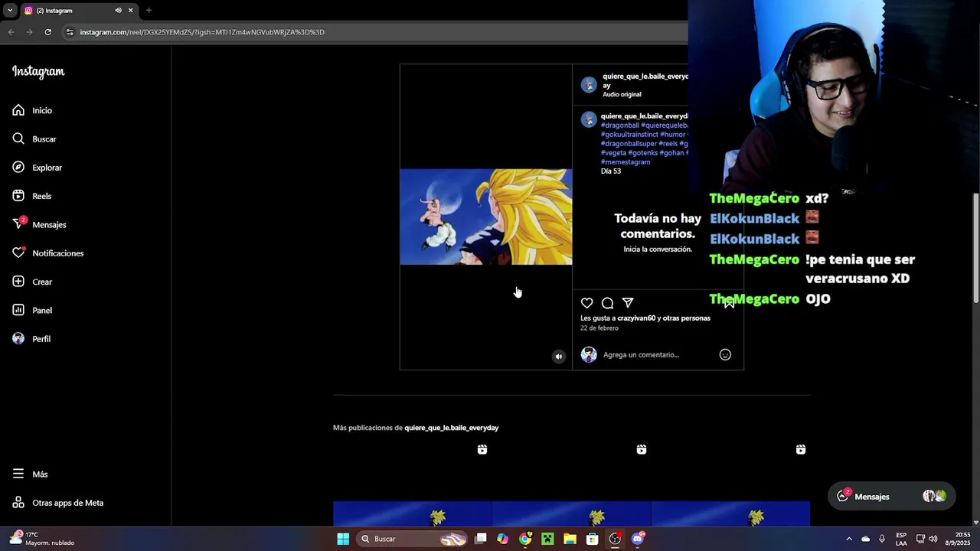Image resolution: width=980 pixels, height=551 pixels.
Task: Open crazyivan60 profile link
Action: click(x=636, y=318)
